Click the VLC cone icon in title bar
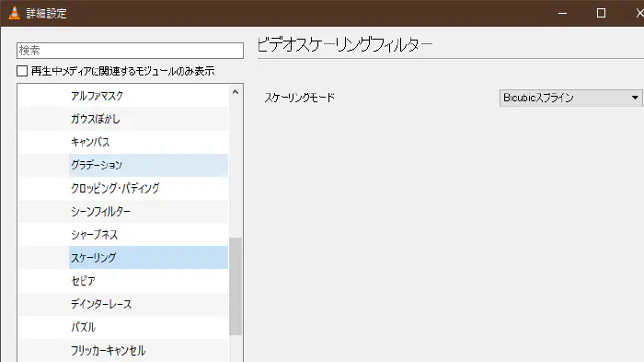644x362 pixels. pos(15,13)
